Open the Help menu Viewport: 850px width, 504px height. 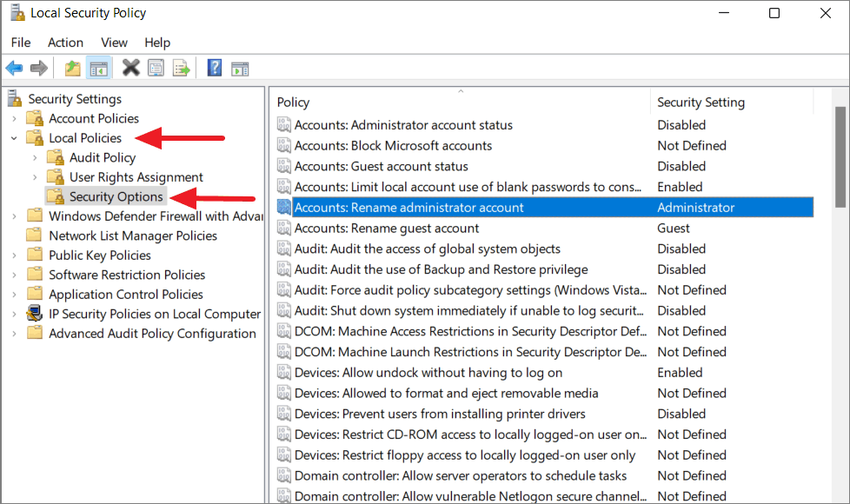click(x=157, y=43)
